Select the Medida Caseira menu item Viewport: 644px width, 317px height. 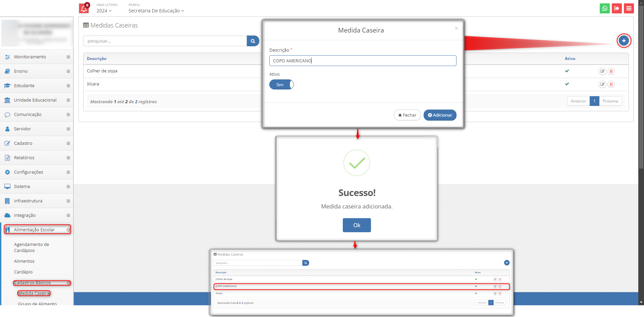click(34, 294)
